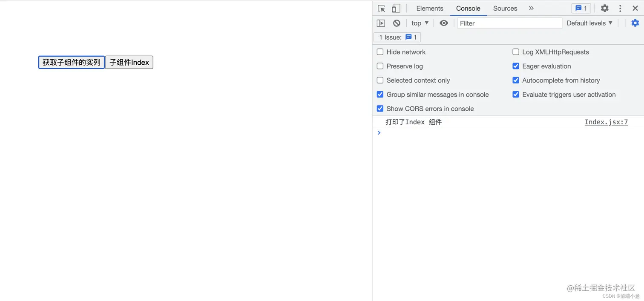The width and height of the screenshot is (644, 301).
Task: Disable Autocomplete from history checkbox
Action: click(516, 80)
